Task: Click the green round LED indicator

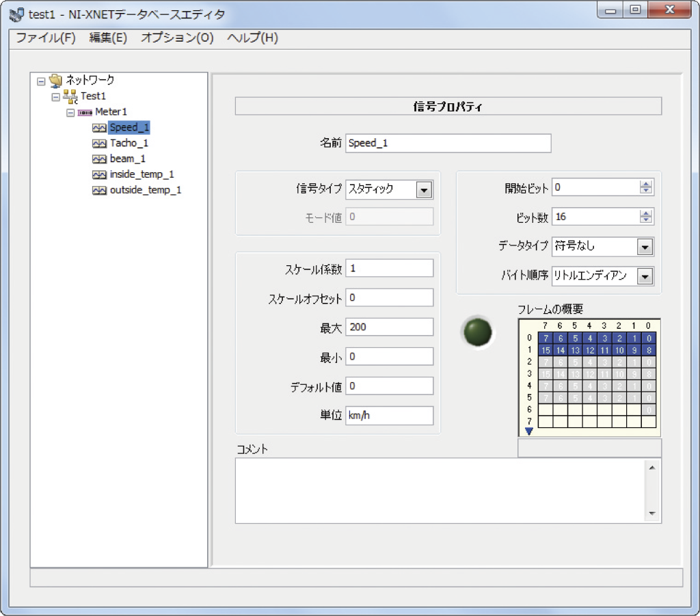Action: (x=477, y=332)
